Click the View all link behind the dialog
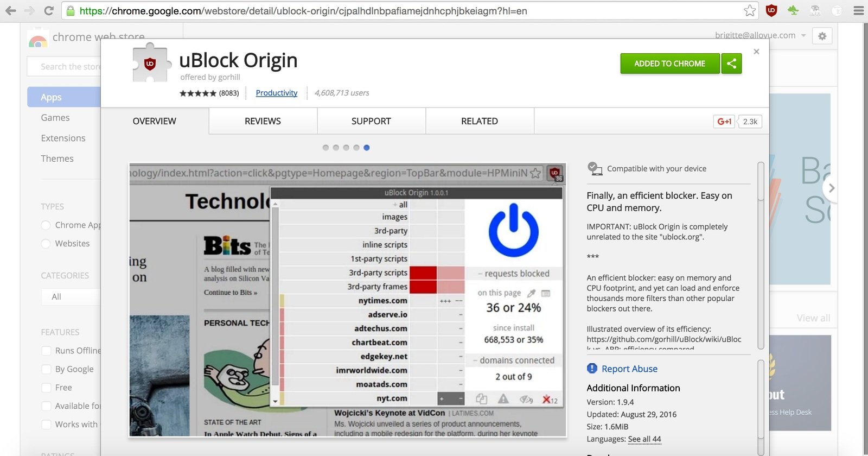868x456 pixels. click(813, 318)
